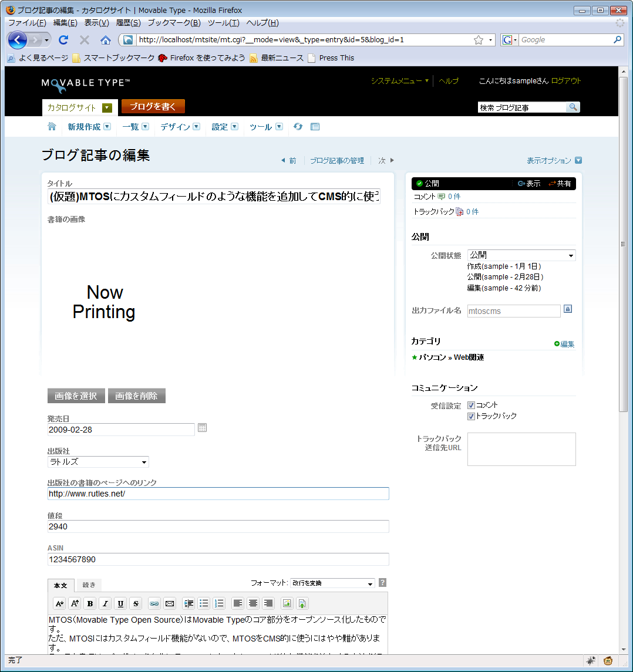Click into the 値段 input field
The image size is (633, 672).
coord(218,526)
